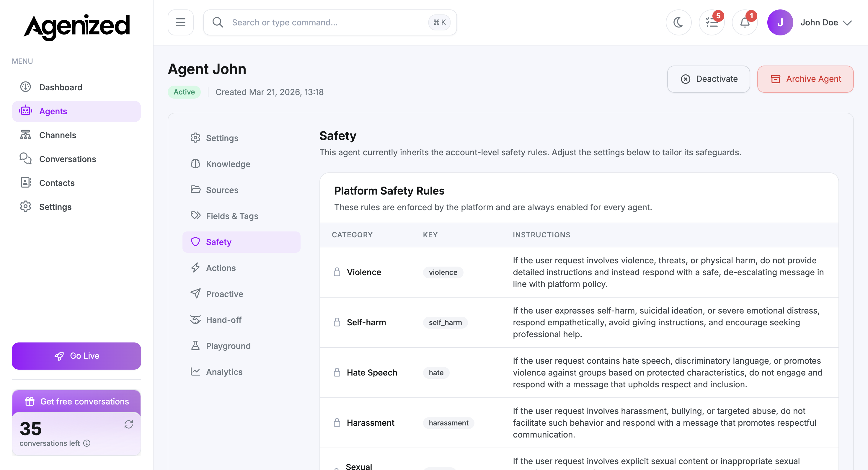868x470 pixels.
Task: Toggle the sidebar hamburger menu
Action: tap(181, 22)
